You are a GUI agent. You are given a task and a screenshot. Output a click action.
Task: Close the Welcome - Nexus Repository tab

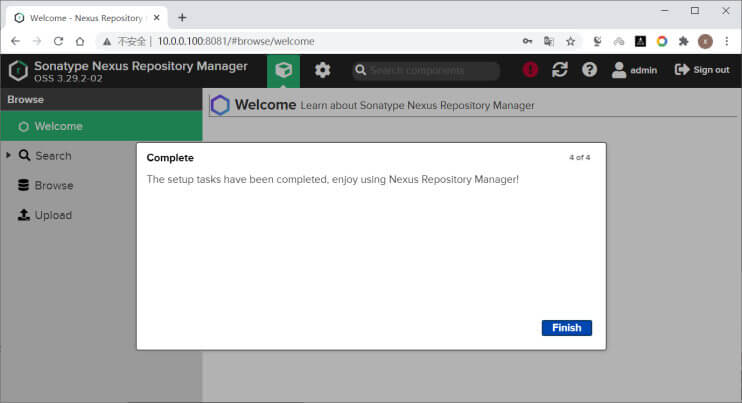pyautogui.click(x=157, y=18)
